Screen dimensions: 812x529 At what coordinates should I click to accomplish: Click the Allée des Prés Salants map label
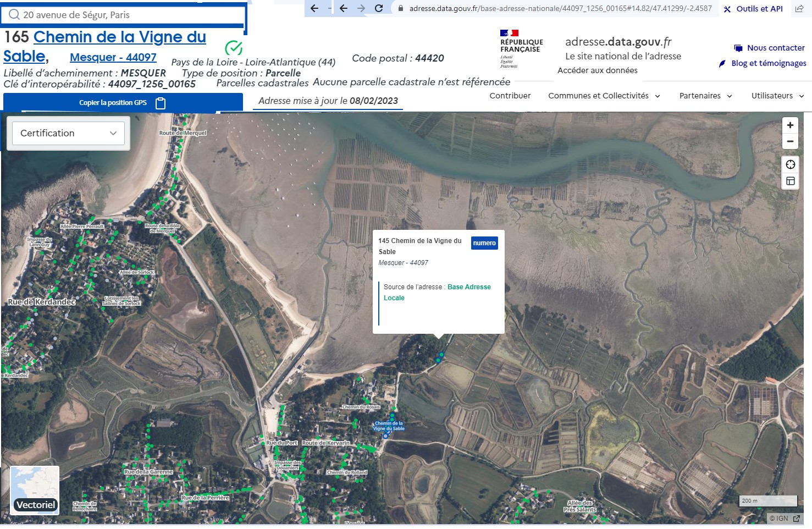[580, 506]
